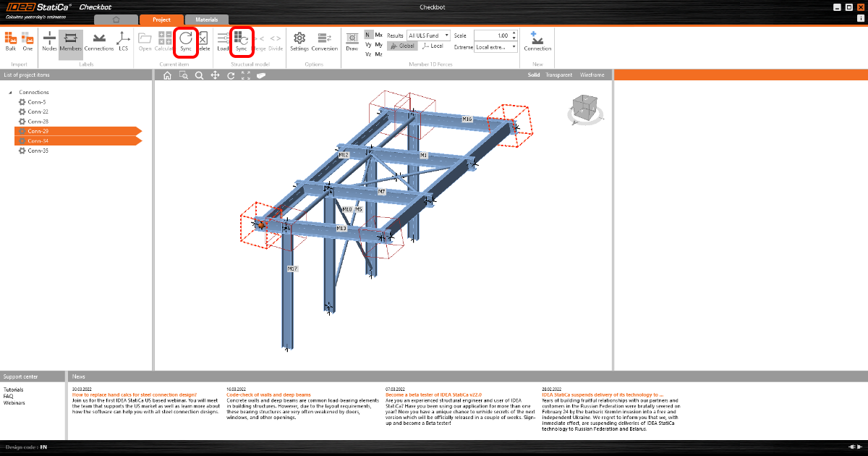The height and width of the screenshot is (456, 868).
Task: Open the Conversion options
Action: 325,41
